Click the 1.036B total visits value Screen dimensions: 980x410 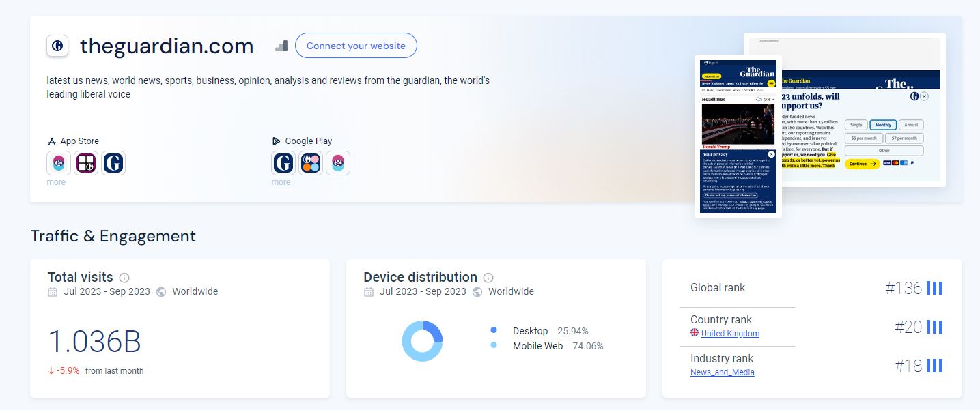coord(94,342)
